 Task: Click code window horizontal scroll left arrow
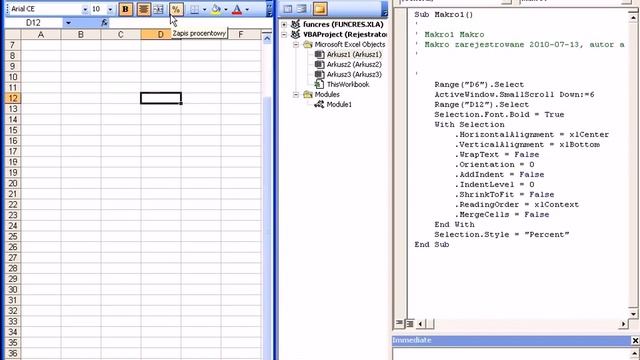coord(420,324)
